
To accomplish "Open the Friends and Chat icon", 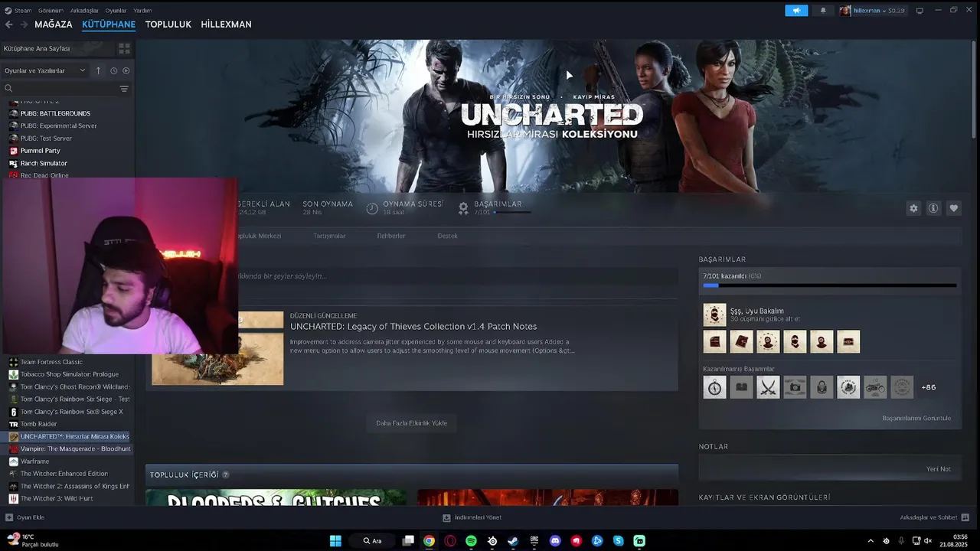I will [x=965, y=517].
